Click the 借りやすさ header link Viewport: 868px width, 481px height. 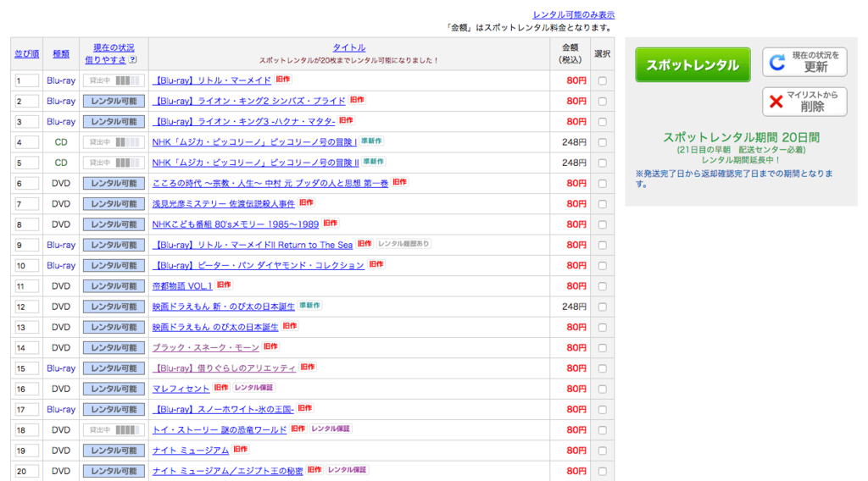point(105,60)
